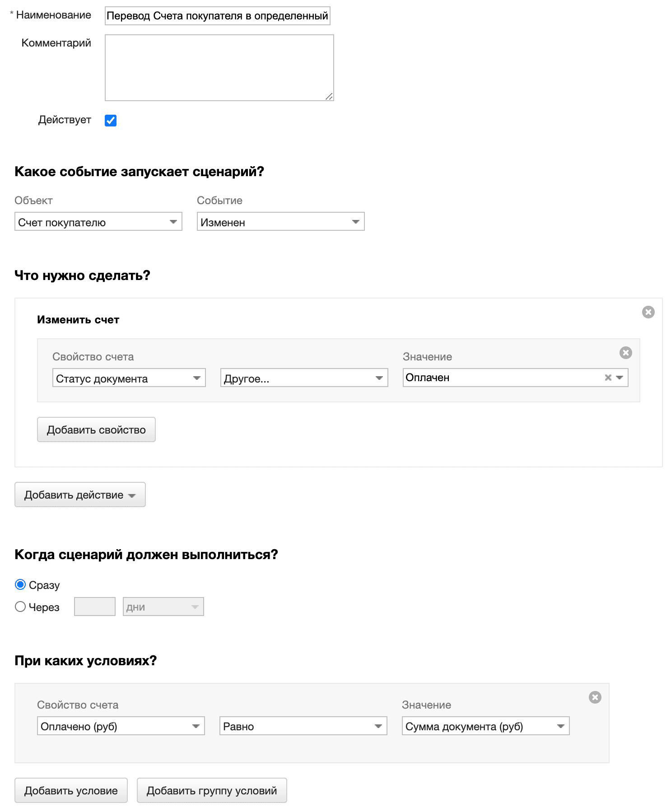Open the 'Объект' dropdown 'Счет покупателю'
The image size is (671, 812).
pos(98,222)
